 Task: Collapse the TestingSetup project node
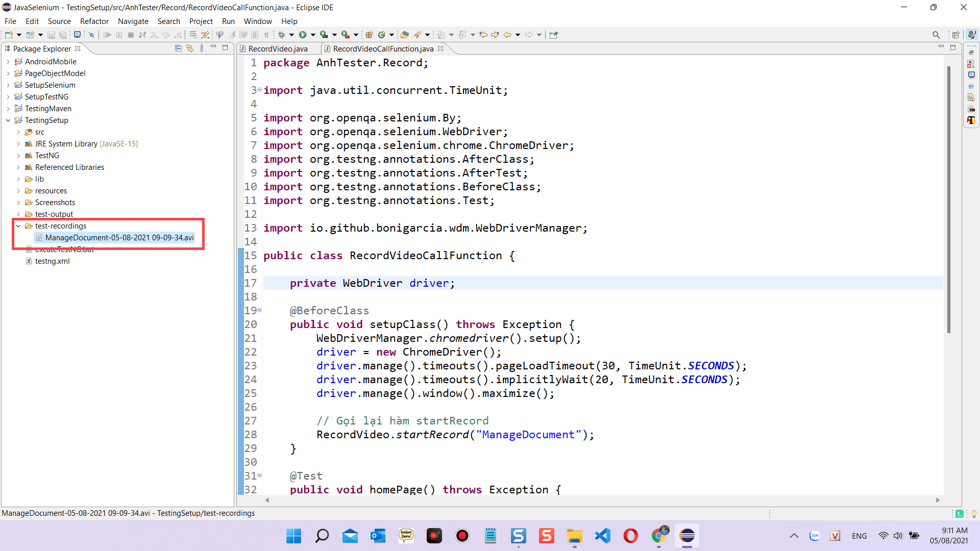[8, 120]
